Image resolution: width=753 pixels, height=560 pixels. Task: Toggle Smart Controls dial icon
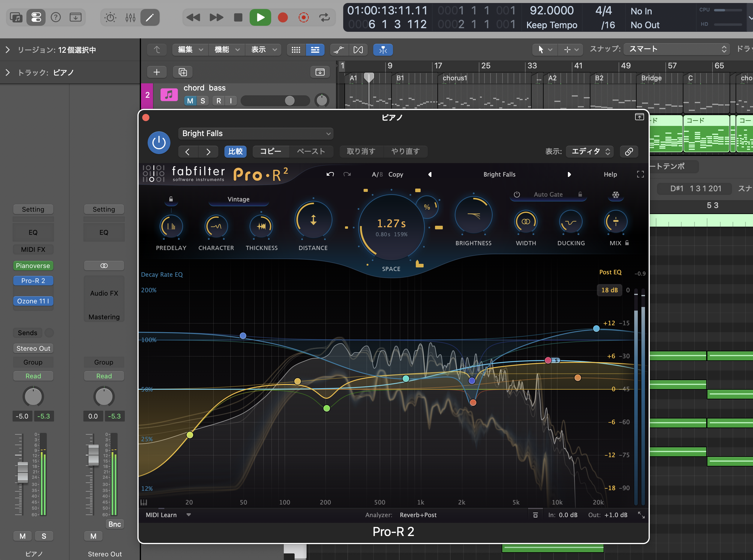point(110,17)
